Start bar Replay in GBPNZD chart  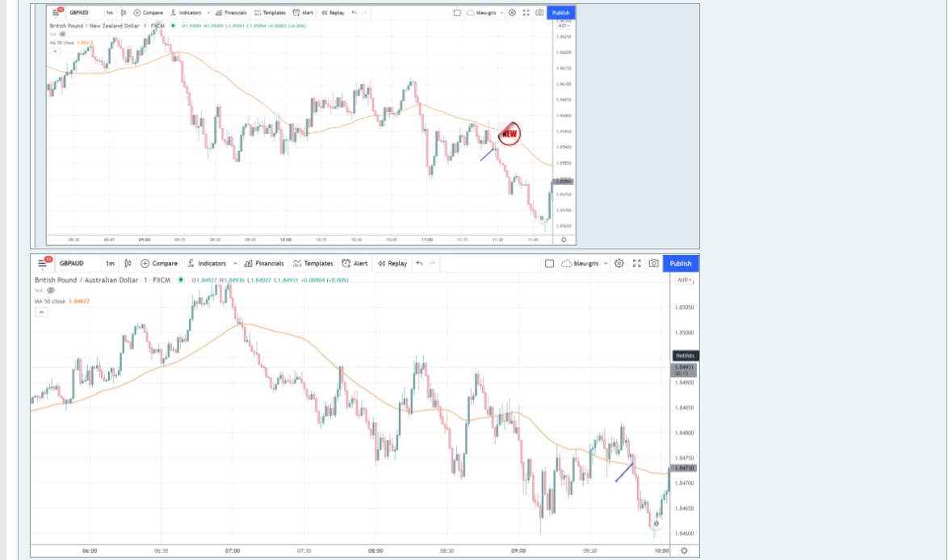click(x=333, y=13)
